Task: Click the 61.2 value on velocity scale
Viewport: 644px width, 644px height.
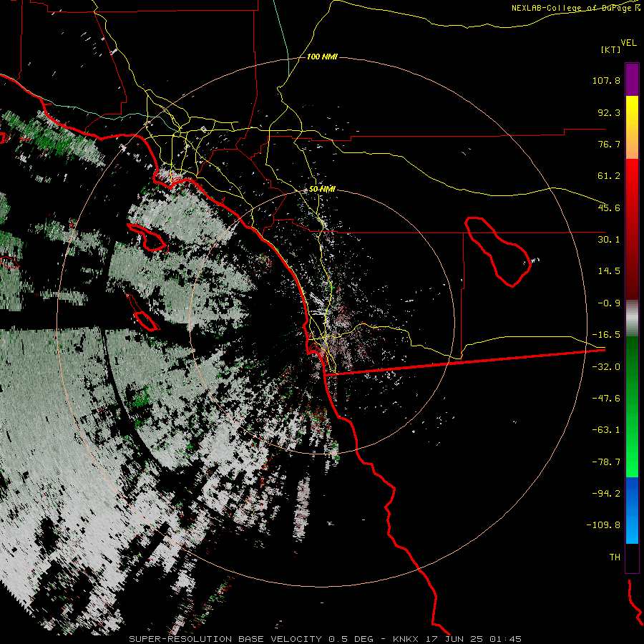Action: coord(609,176)
